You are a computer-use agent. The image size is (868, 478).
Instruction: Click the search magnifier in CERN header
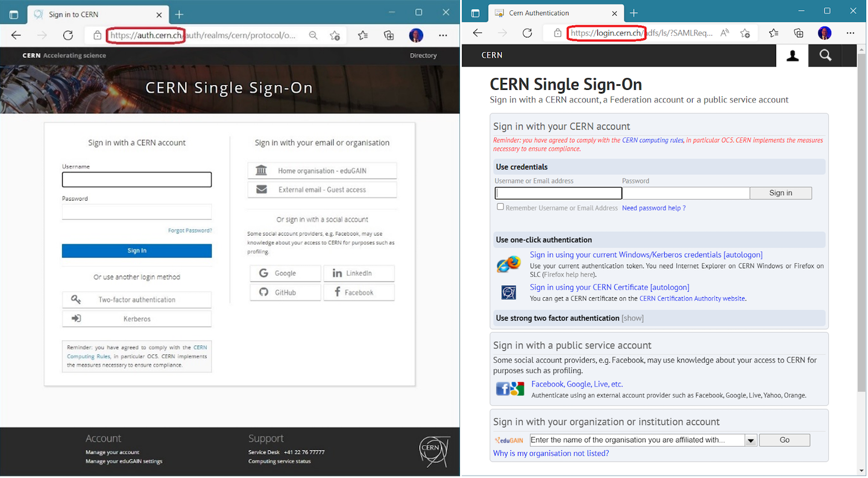(x=825, y=55)
